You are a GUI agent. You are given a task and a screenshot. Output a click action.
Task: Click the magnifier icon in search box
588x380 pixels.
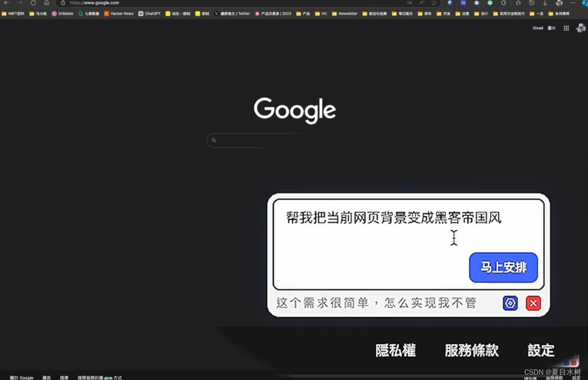coord(214,140)
